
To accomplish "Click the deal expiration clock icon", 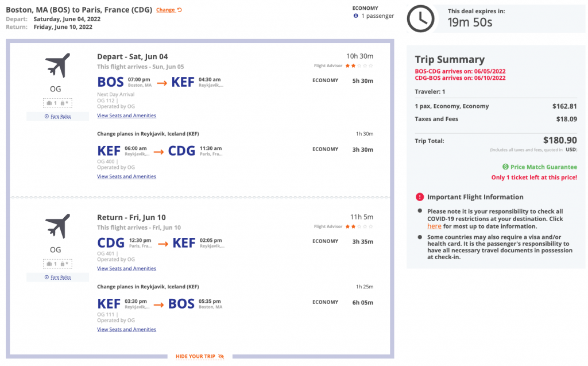I will (420, 18).
